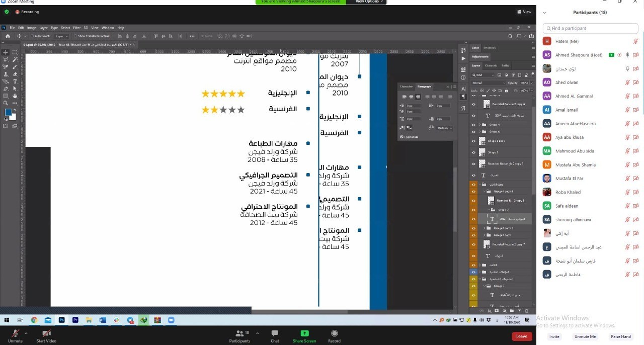Select the Pen tool
The image size is (644, 345).
[x=6, y=89]
